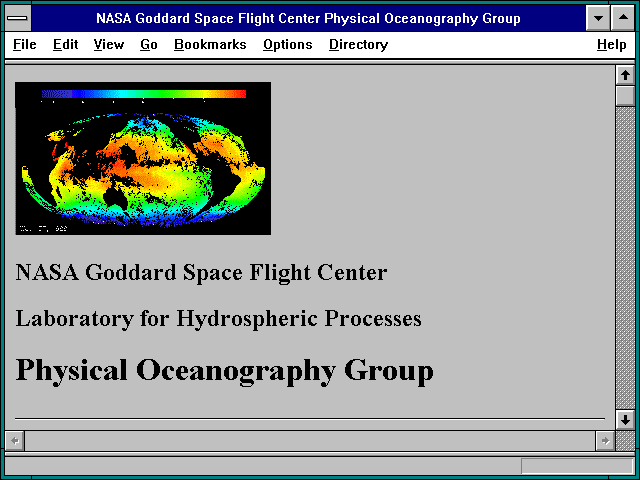Open the Go menu
Image resolution: width=640 pixels, height=480 pixels.
pos(149,44)
